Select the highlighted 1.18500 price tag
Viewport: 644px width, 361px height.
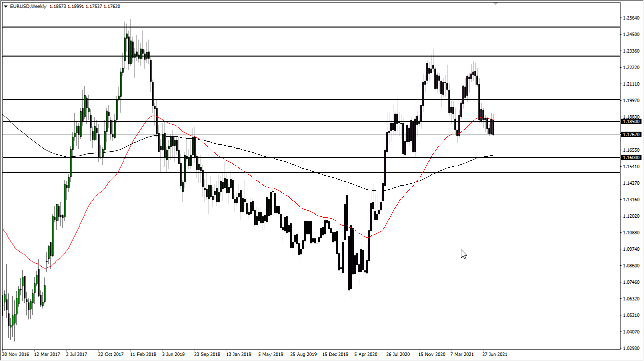(631, 122)
